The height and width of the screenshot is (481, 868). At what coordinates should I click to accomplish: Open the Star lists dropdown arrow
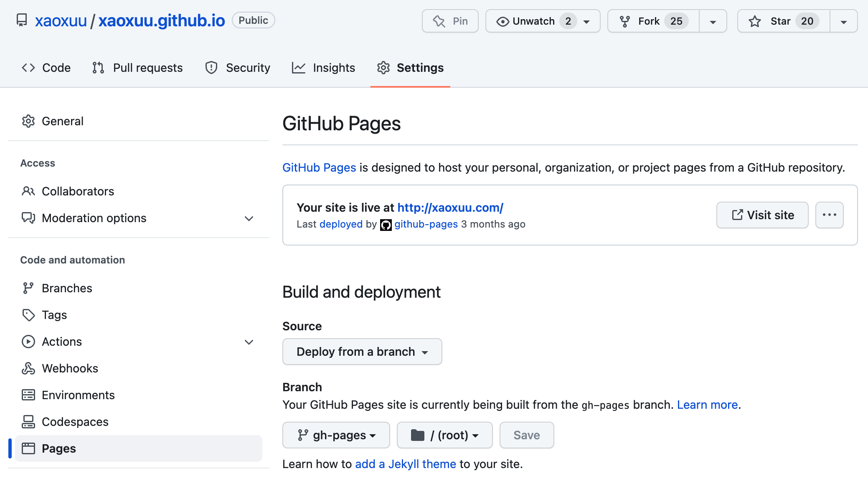[x=844, y=21]
